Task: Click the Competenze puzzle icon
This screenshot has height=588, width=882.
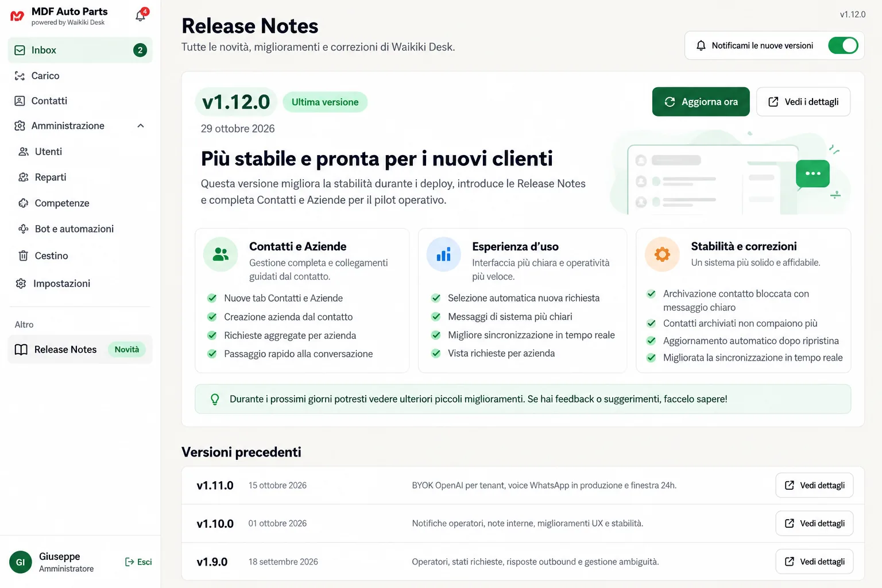Action: pos(24,203)
